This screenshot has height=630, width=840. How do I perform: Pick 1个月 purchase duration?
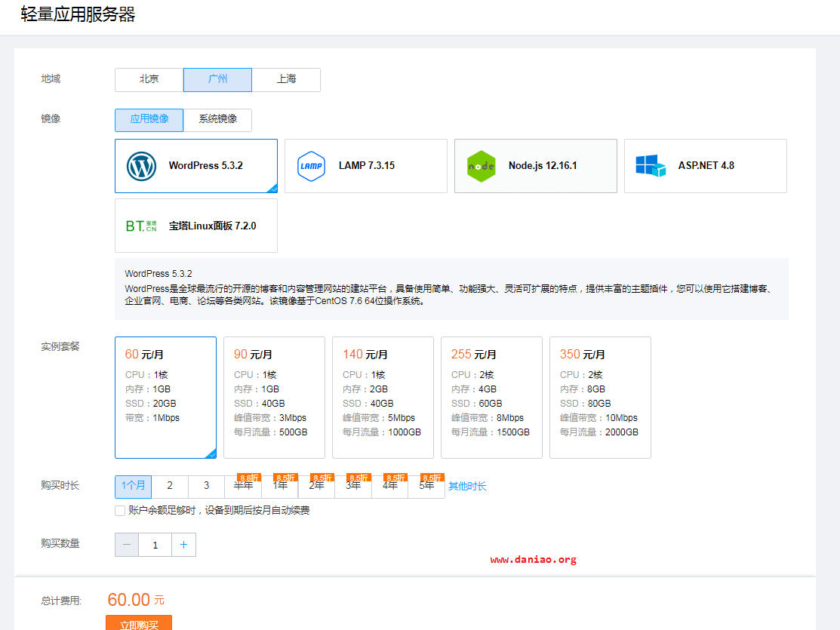pyautogui.click(x=134, y=487)
